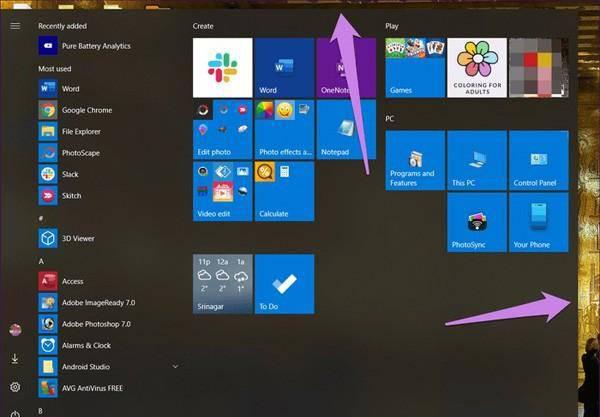Viewport: 600px width, 417px height.
Task: Open the Srinagar weather tile
Action: click(223, 284)
